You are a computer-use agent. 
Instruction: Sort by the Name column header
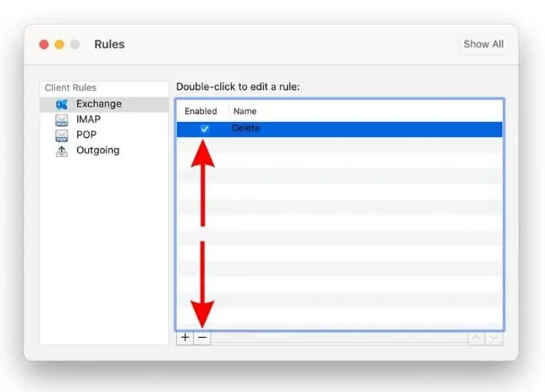[x=245, y=111]
